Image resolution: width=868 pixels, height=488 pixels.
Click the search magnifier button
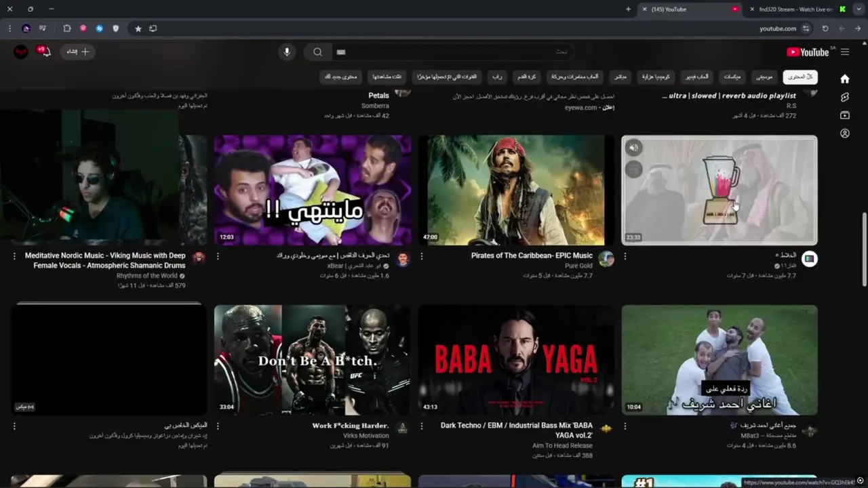317,52
